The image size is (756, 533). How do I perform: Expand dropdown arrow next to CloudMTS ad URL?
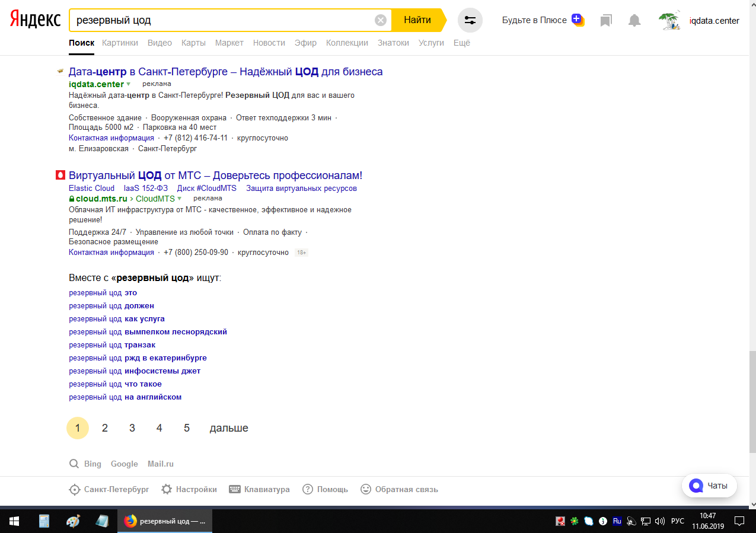(x=179, y=199)
